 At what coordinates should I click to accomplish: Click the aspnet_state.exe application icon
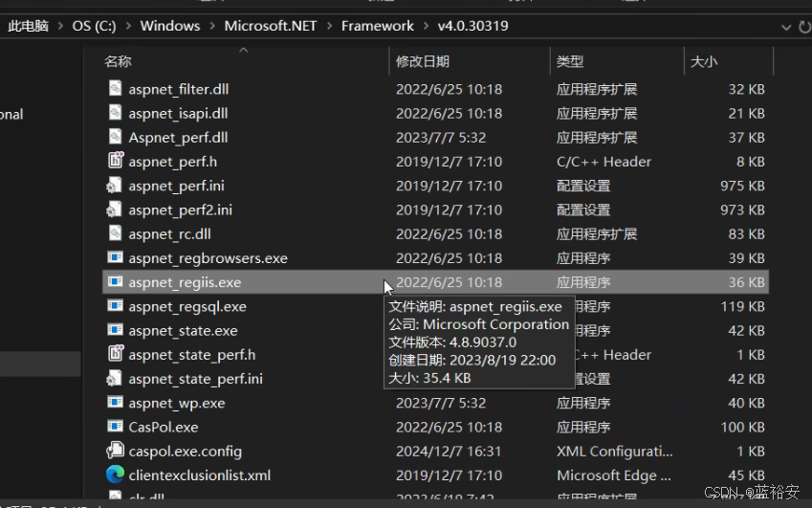point(115,330)
